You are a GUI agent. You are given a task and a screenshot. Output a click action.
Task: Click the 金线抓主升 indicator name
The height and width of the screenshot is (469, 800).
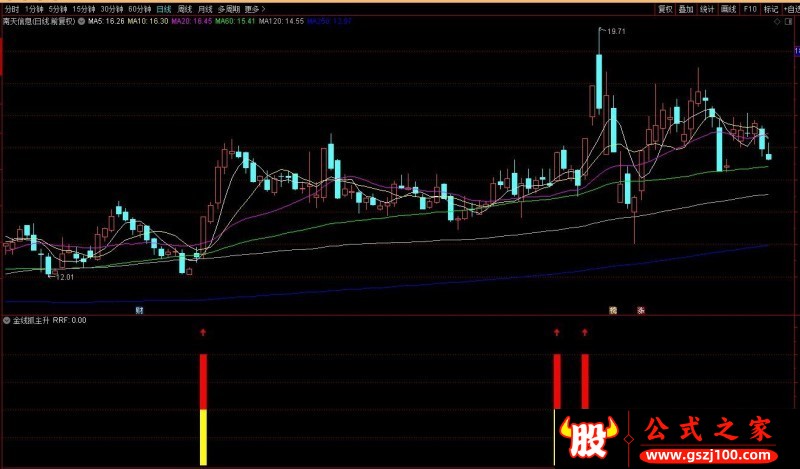click(31, 320)
